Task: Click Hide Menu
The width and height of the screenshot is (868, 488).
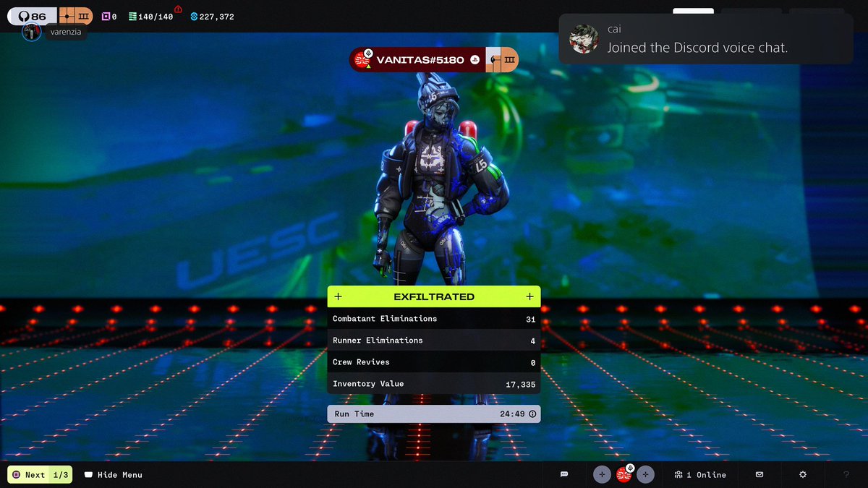Action: click(114, 475)
